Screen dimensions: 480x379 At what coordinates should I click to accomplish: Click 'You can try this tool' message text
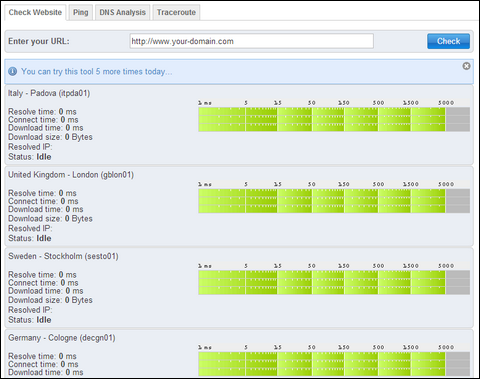97,71
